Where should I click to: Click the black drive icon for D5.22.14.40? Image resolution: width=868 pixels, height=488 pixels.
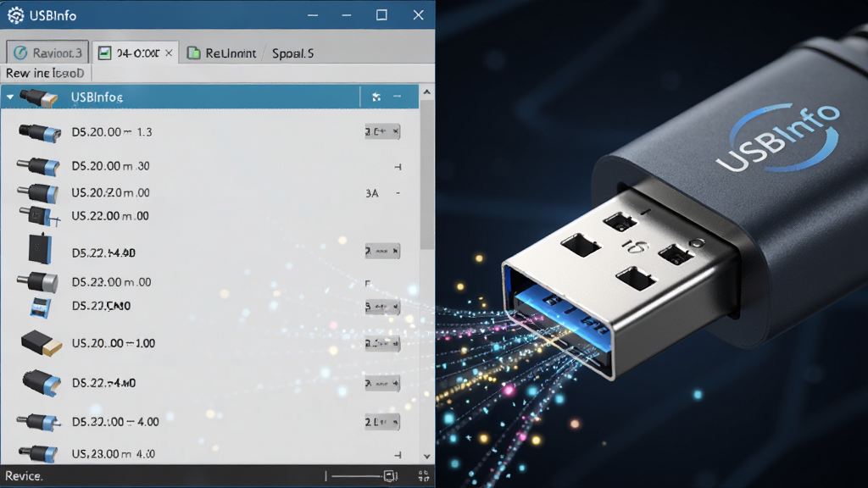(x=40, y=249)
